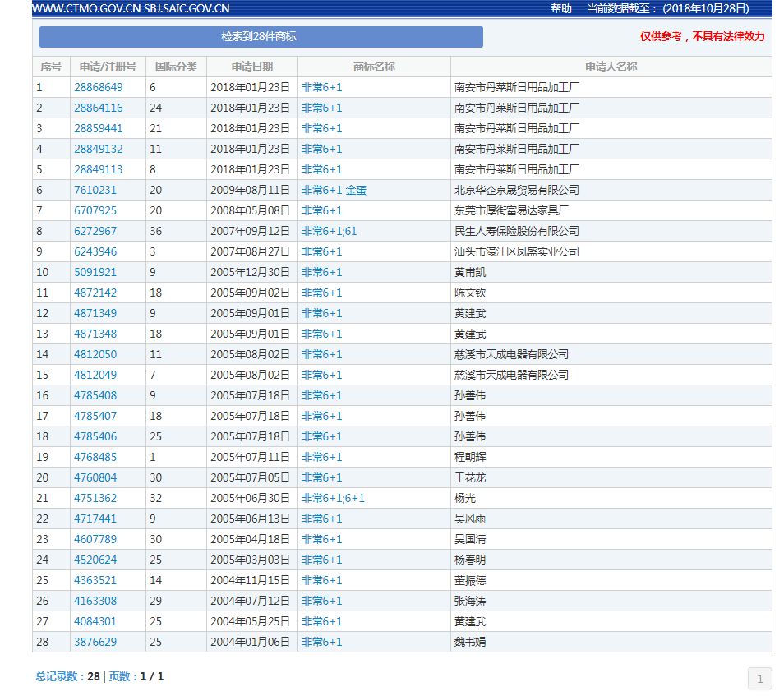
Task: Open registration number 3876629
Action: [x=95, y=642]
